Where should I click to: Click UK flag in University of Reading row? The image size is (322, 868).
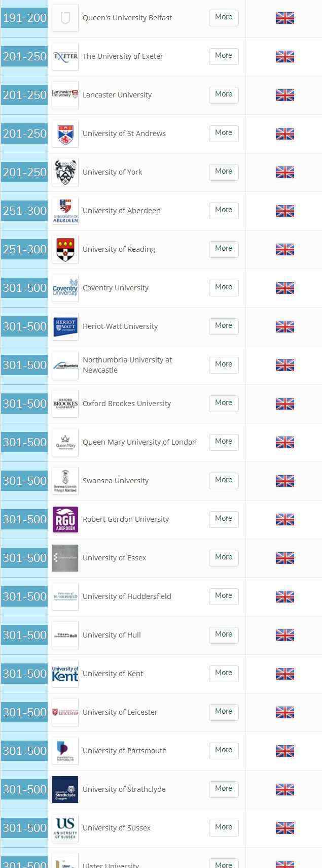285,249
